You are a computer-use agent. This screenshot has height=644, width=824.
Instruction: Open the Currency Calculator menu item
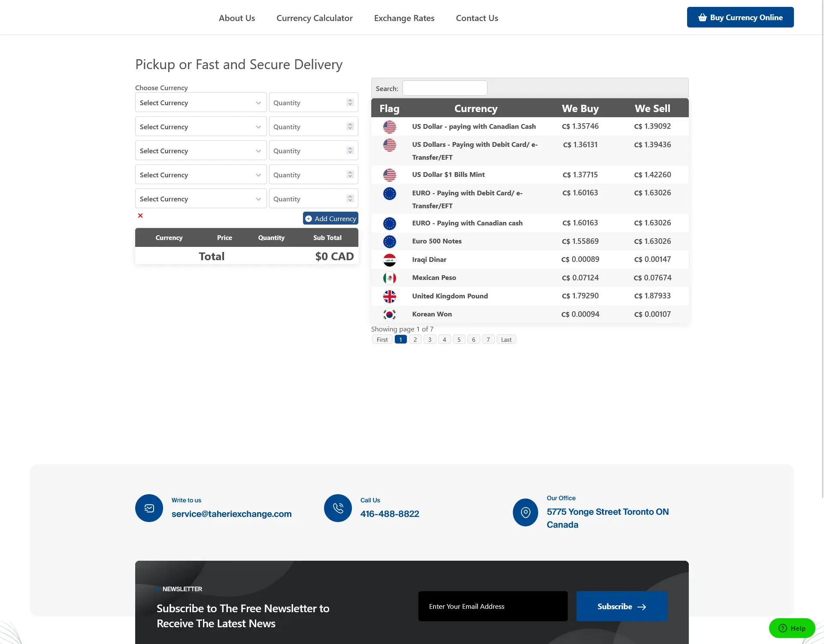point(314,18)
